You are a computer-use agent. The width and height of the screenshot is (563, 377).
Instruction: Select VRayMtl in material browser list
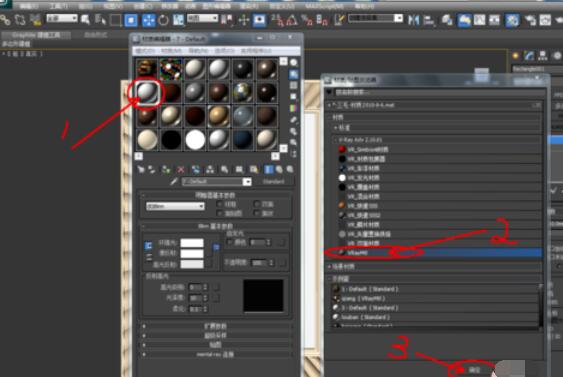434,253
